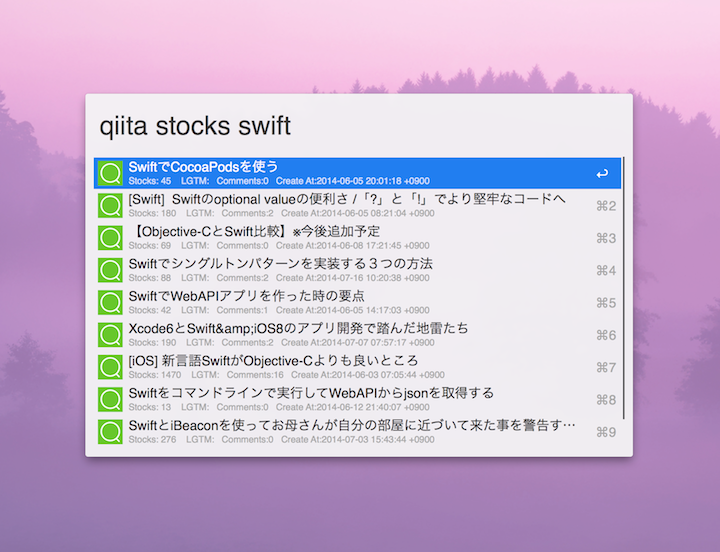Image resolution: width=720 pixels, height=552 pixels.
Task: Click the Qiita icon beside "SwiftでWebAPIアプリを作った時の要点"
Action: coord(110,302)
